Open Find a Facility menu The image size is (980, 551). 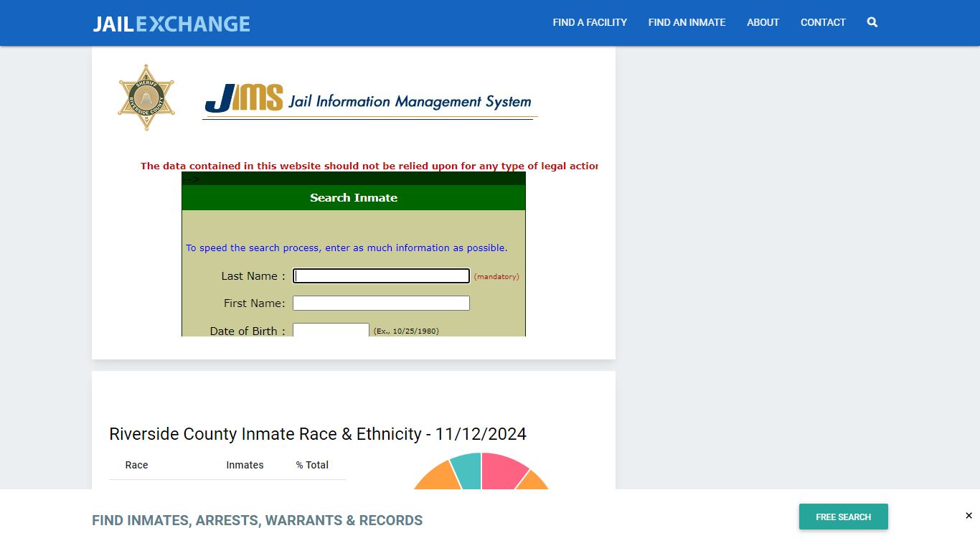(590, 22)
